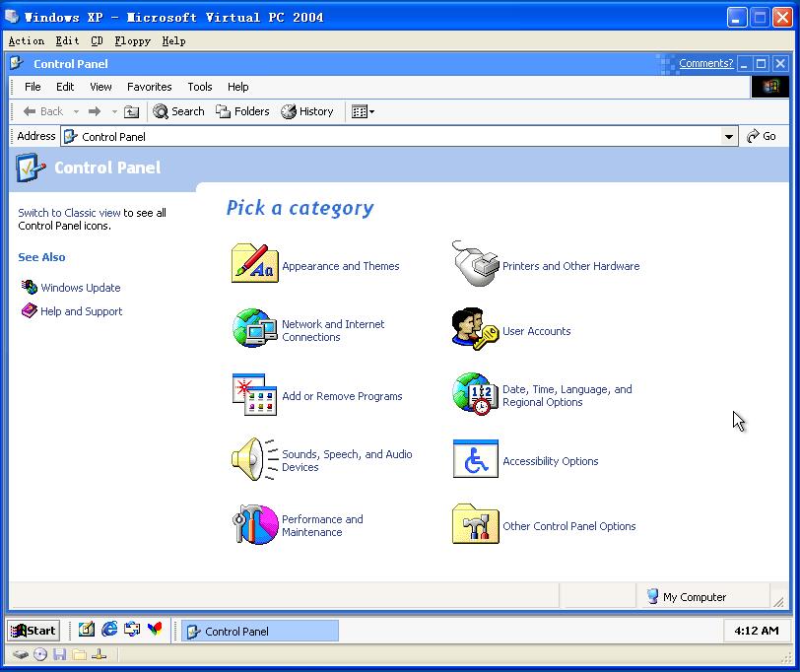Screen dimensions: 800x672
Task: Click the CD disc icon in Virtual PC status bar
Action: [40, 654]
